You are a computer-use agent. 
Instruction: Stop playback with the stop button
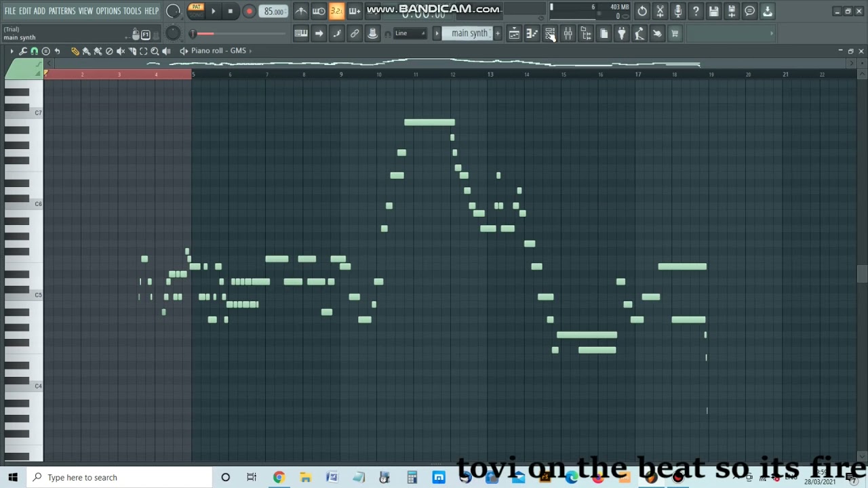(x=231, y=11)
